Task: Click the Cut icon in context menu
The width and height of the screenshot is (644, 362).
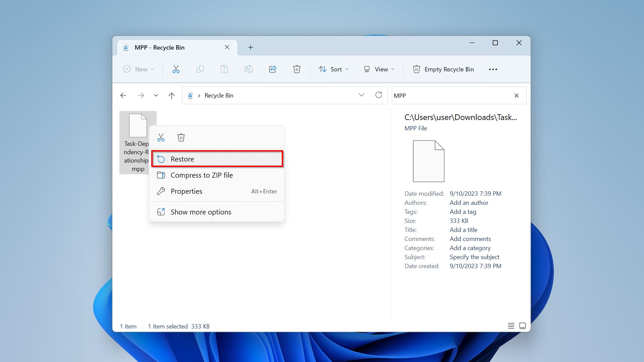Action: [x=161, y=137]
